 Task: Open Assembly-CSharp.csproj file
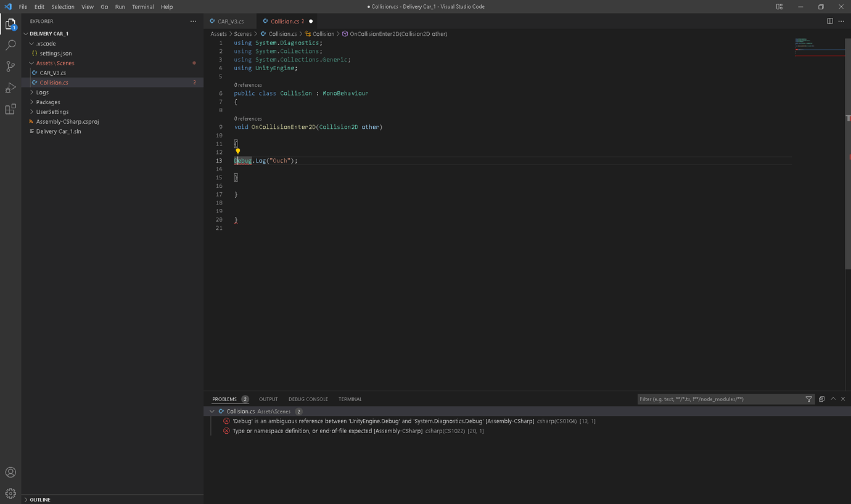pos(67,122)
